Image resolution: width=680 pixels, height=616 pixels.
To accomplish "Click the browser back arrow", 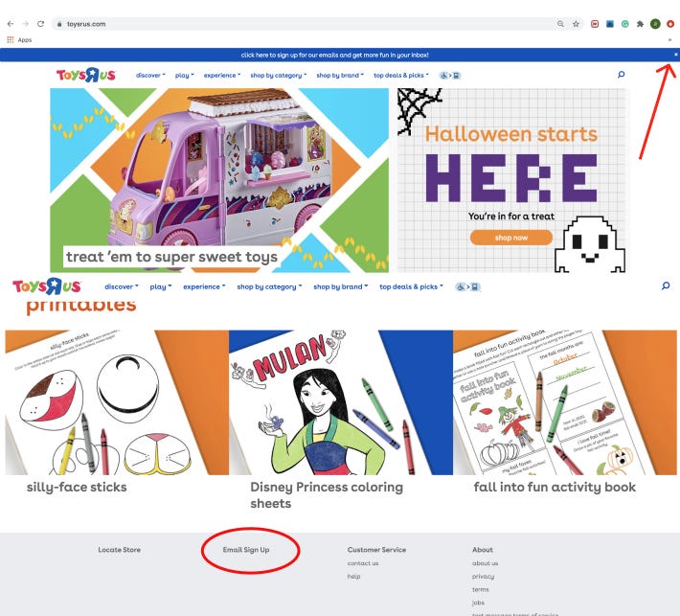I will (x=11, y=24).
